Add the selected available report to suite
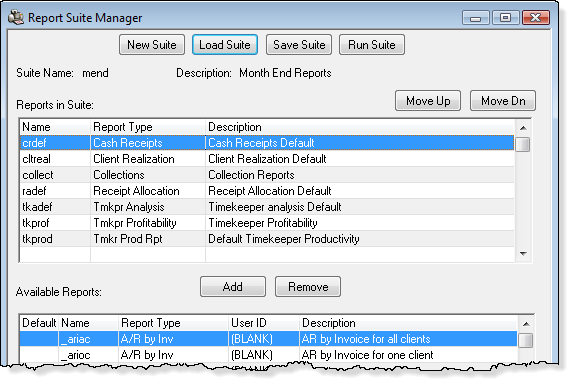Image resolution: width=575 pixels, height=386 pixels. (x=233, y=287)
